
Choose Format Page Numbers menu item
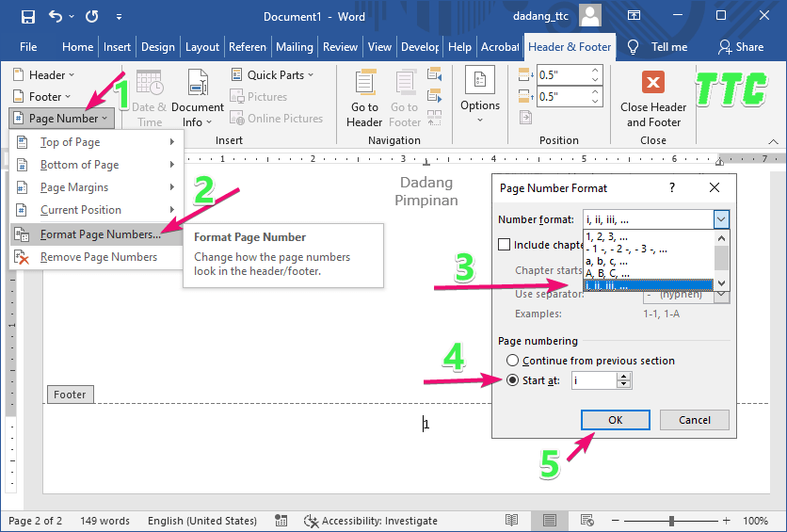(x=96, y=234)
